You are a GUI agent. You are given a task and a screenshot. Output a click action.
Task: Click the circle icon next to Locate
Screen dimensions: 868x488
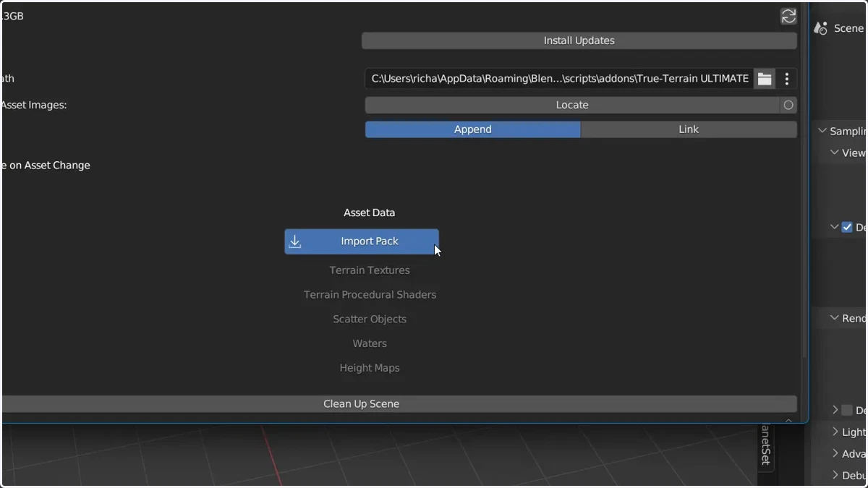[788, 105]
